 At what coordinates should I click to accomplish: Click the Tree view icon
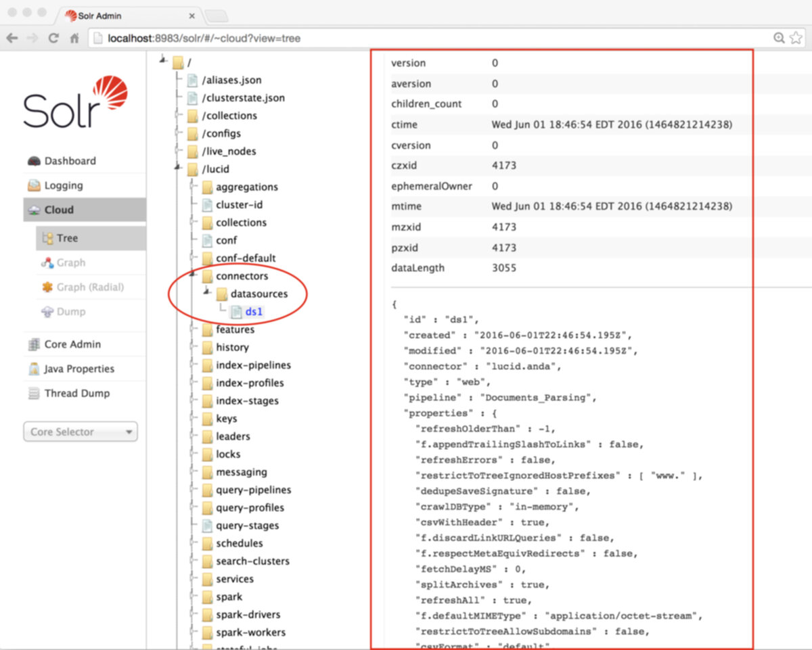[47, 238]
